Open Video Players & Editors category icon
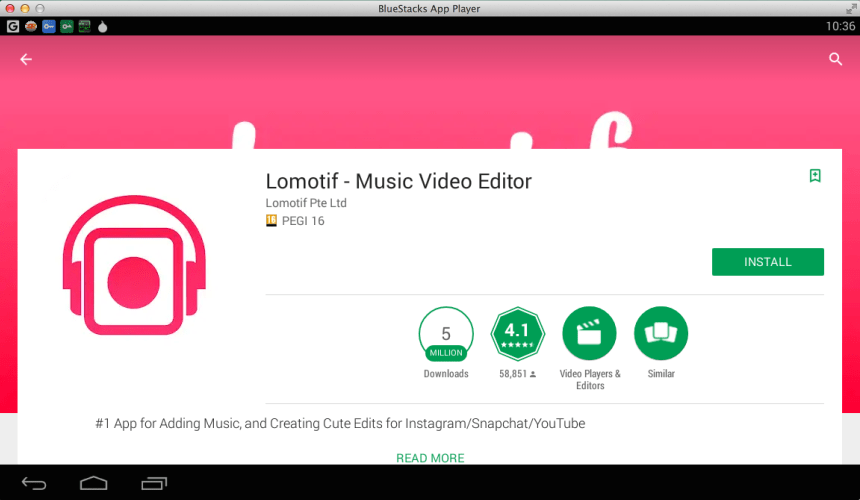The image size is (860, 500). pos(590,333)
